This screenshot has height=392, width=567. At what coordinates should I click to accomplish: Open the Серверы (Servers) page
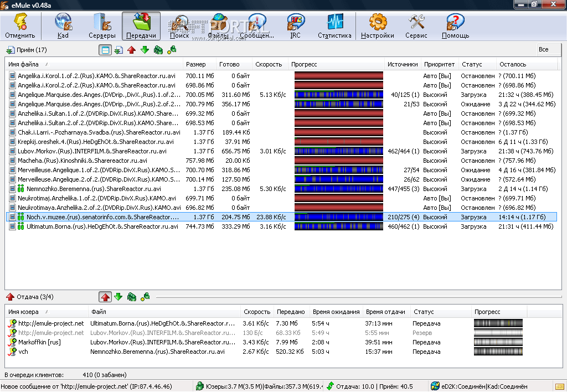pyautogui.click(x=102, y=26)
